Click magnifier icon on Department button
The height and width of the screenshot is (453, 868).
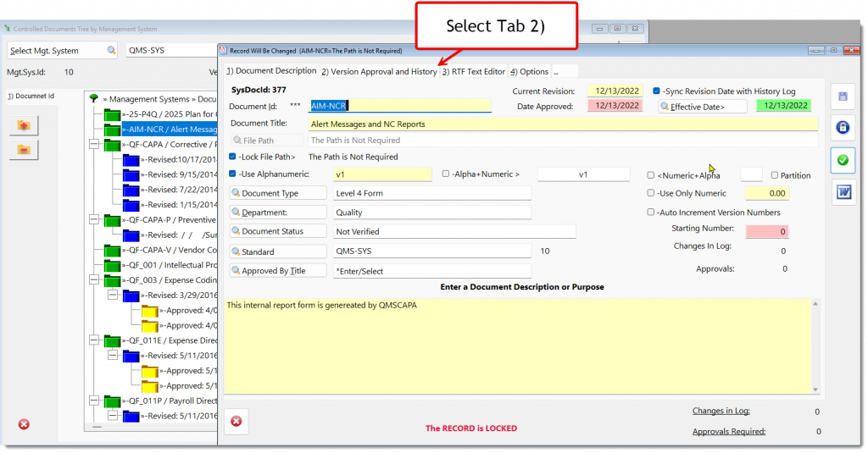236,213
